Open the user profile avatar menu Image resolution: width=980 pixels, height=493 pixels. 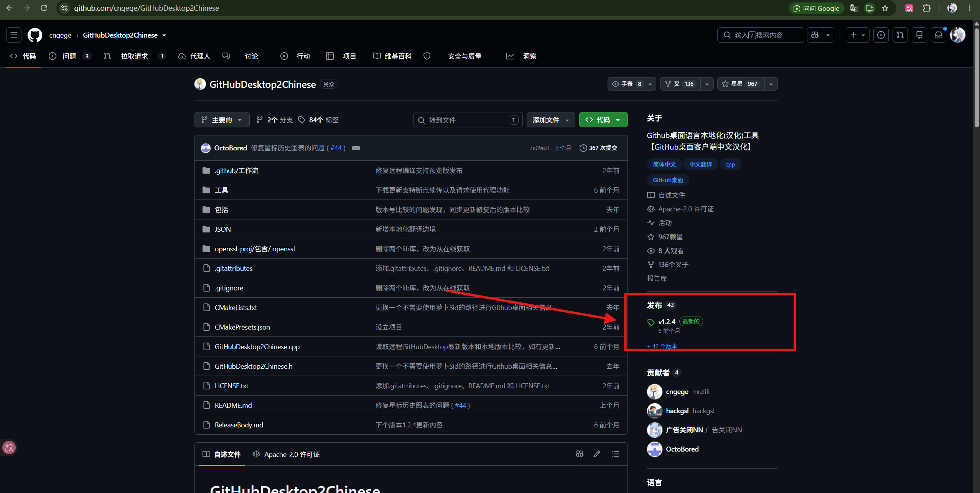point(958,35)
